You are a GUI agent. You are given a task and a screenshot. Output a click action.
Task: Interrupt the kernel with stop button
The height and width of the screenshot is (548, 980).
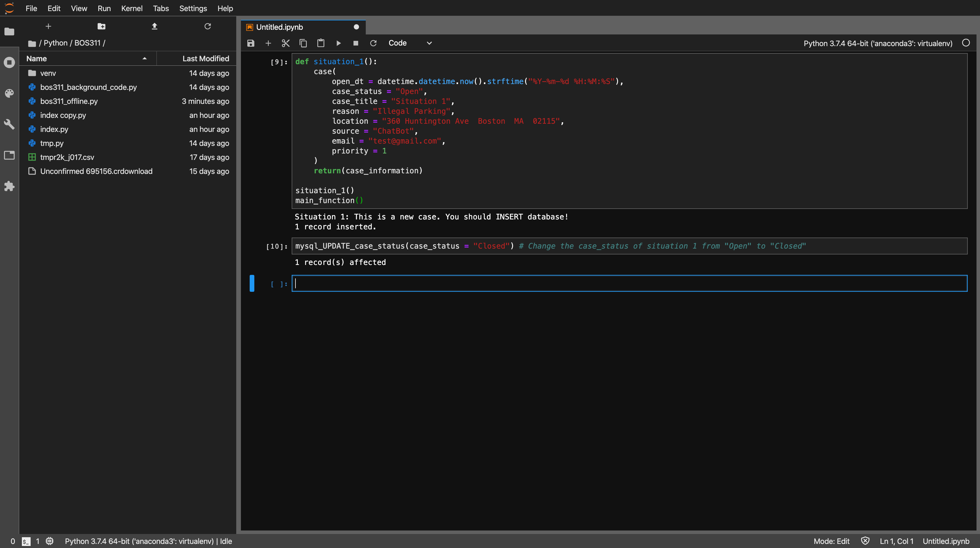coord(356,43)
